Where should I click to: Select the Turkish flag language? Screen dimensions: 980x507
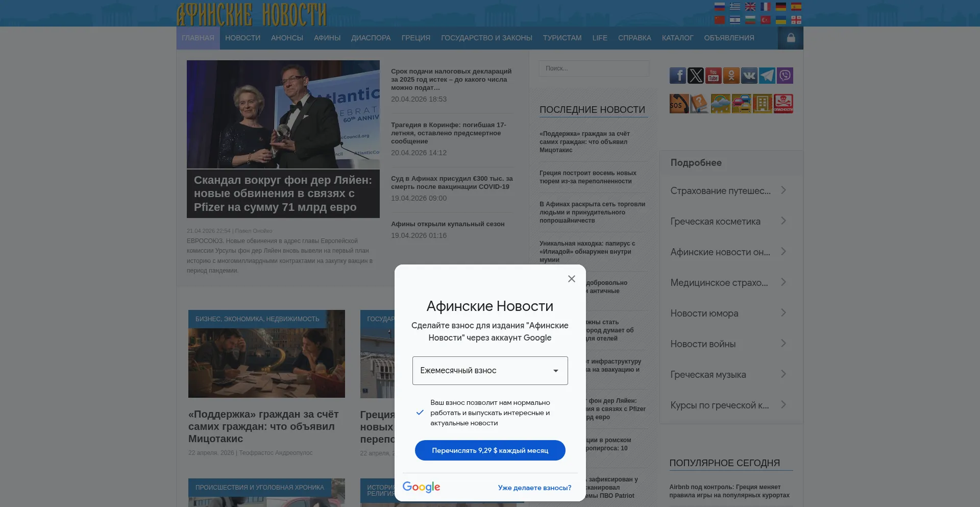[766, 20]
